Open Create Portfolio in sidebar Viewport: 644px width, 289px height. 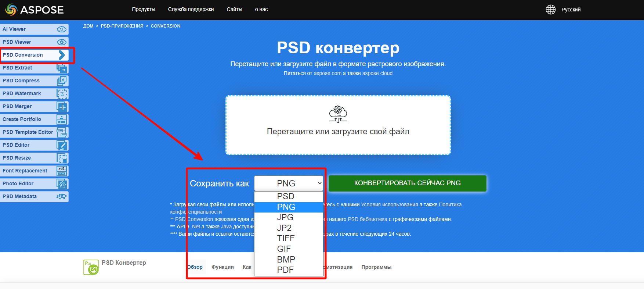point(34,119)
